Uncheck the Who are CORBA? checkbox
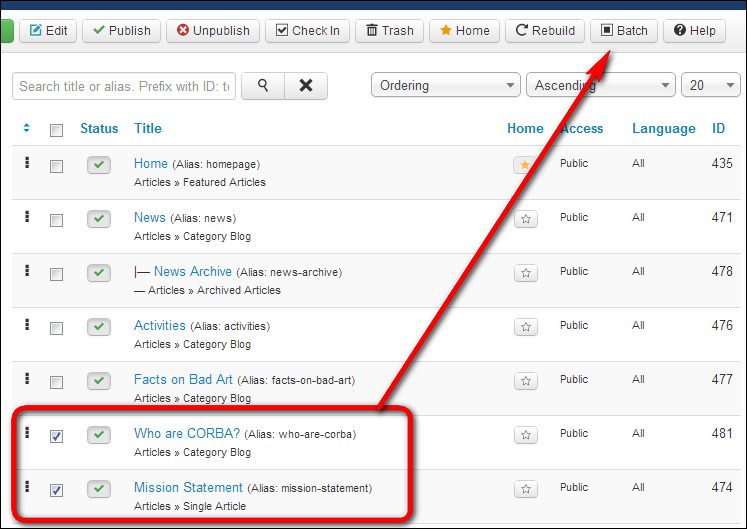The image size is (747, 529). pos(57,436)
